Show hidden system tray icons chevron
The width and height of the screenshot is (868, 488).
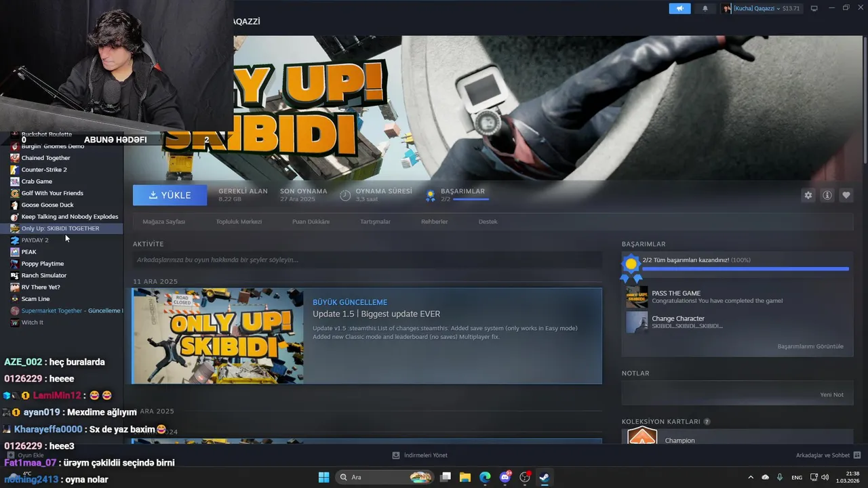point(751,477)
